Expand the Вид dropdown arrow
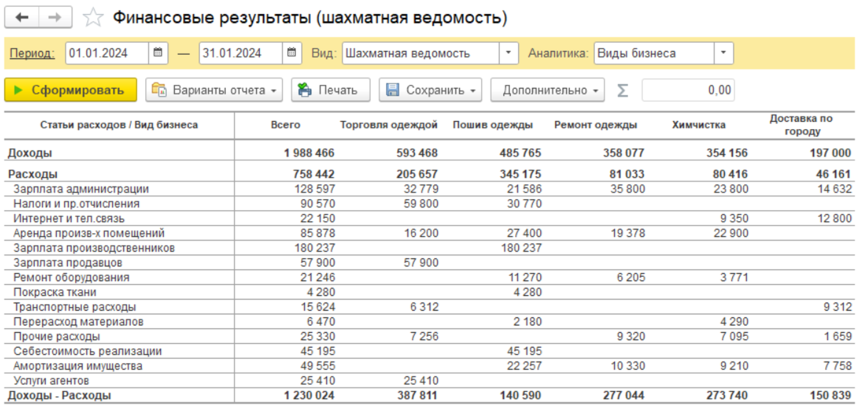 pos(508,53)
